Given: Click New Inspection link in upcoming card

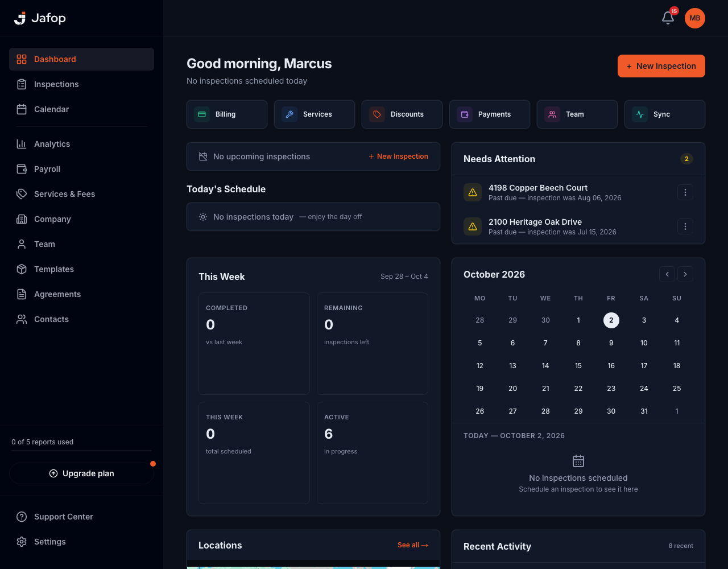Looking at the screenshot, I should click(398, 156).
